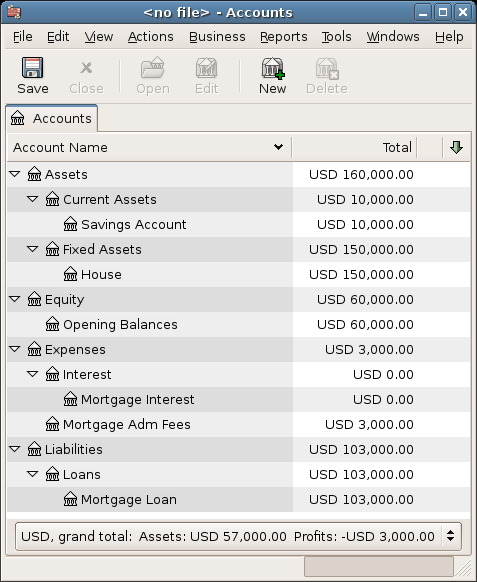Click the bank icon beside Current Assets
The image size is (477, 582).
pyautogui.click(x=52, y=199)
